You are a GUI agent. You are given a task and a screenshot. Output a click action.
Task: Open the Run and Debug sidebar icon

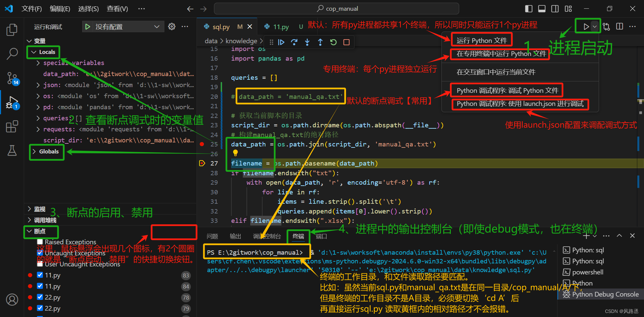click(x=12, y=103)
